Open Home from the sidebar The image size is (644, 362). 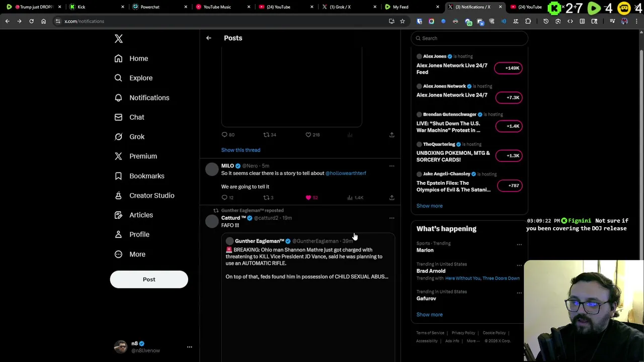131,58
